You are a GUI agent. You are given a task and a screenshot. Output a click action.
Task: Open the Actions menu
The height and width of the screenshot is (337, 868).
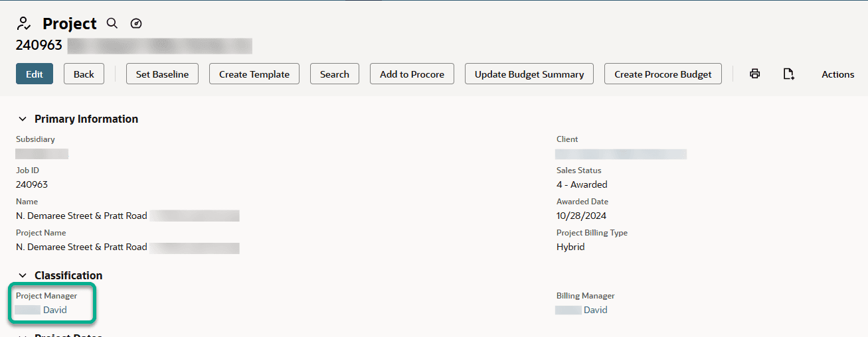click(837, 74)
